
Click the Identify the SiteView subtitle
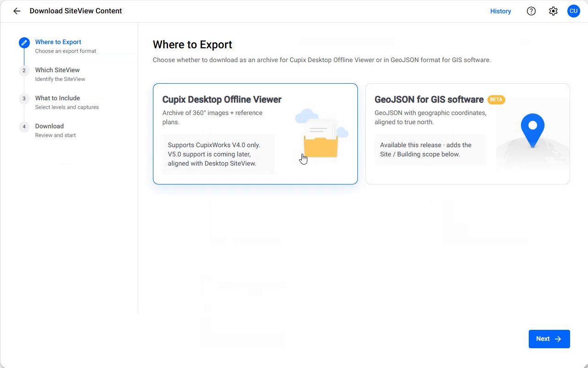pyautogui.click(x=60, y=79)
